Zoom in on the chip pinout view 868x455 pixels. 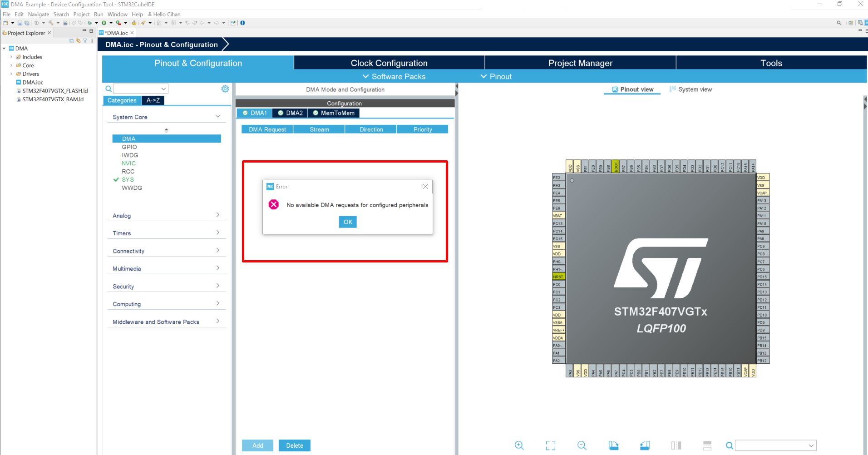click(519, 445)
